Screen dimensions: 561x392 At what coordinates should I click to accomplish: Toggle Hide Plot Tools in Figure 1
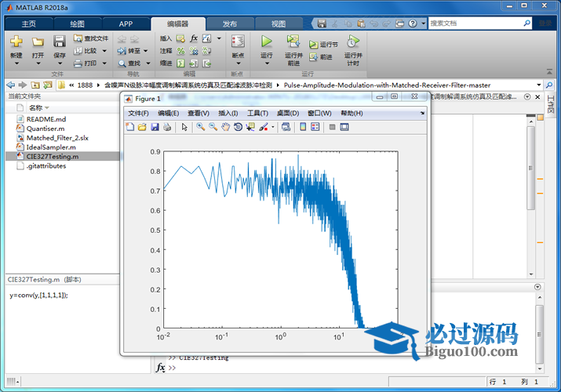(x=332, y=127)
